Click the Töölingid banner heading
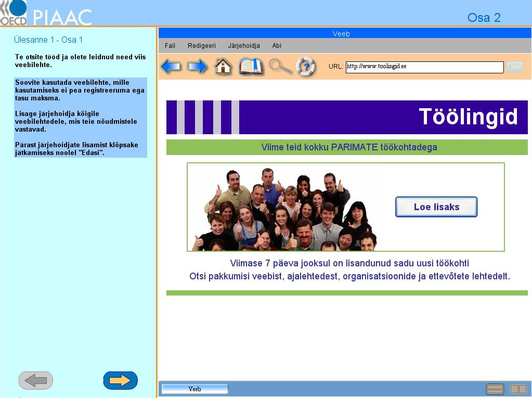532x398 pixels. [468, 117]
